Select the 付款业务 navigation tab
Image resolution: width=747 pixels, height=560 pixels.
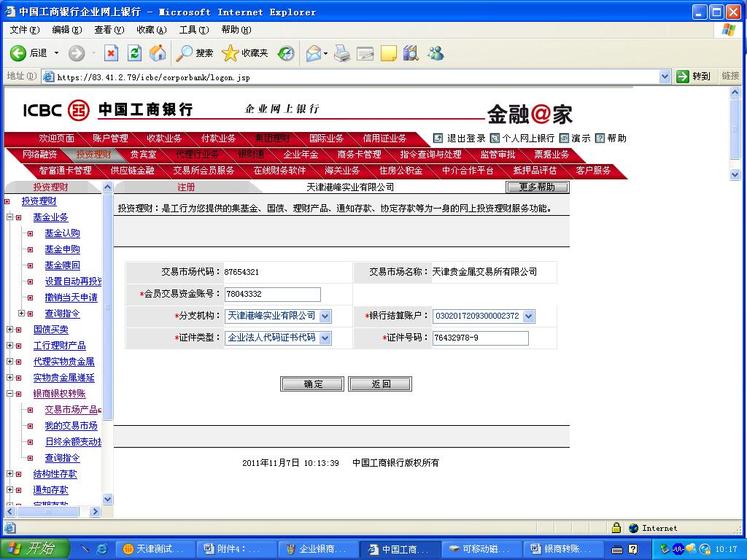[218, 138]
